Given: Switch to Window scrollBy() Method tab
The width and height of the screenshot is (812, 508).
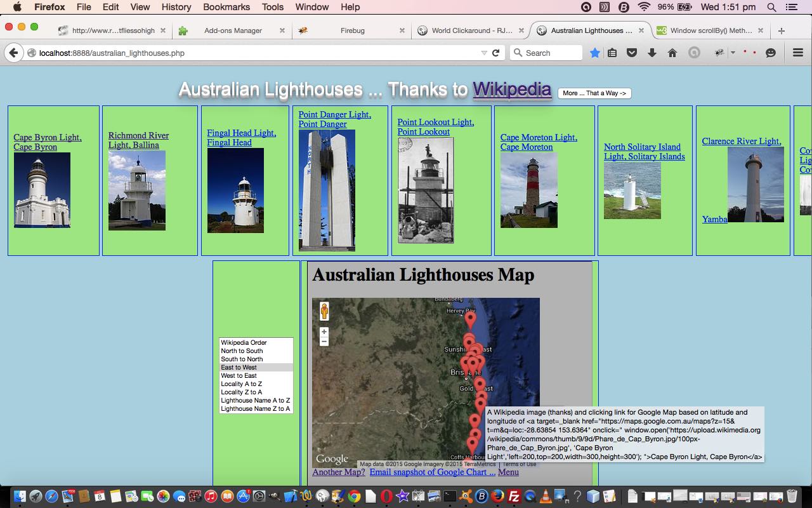Looking at the screenshot, I should click(x=710, y=30).
